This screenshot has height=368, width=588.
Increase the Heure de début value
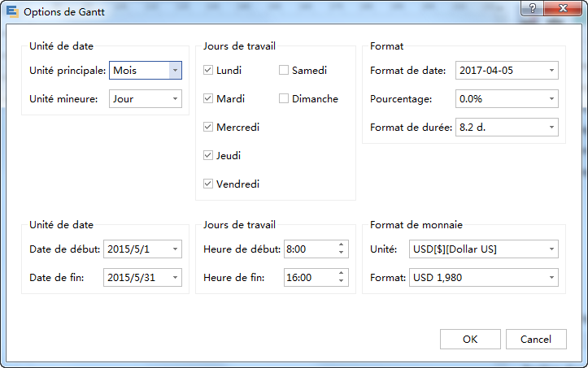pos(340,245)
